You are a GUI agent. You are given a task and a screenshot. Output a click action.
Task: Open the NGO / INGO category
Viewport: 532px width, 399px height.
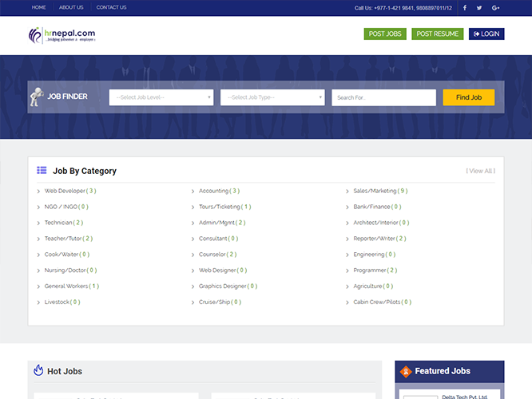(66, 207)
